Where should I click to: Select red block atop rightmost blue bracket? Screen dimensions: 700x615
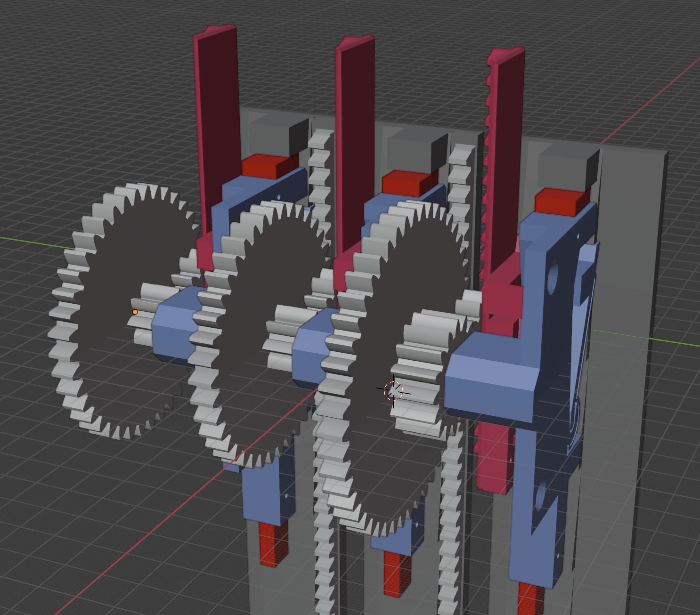(563, 201)
